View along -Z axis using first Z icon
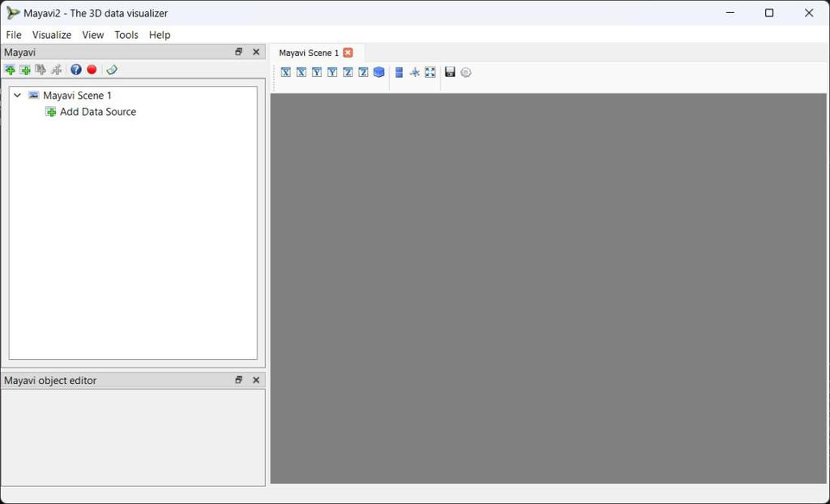 point(348,72)
